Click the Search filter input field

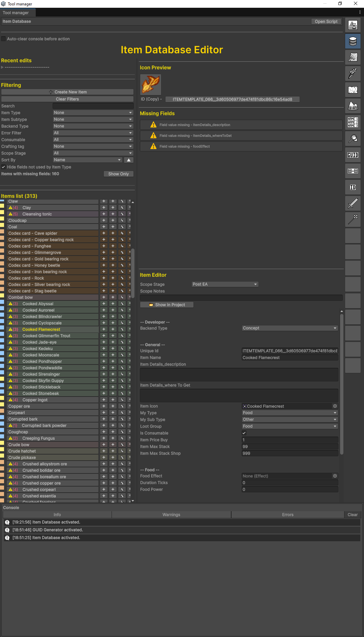[x=93, y=106]
